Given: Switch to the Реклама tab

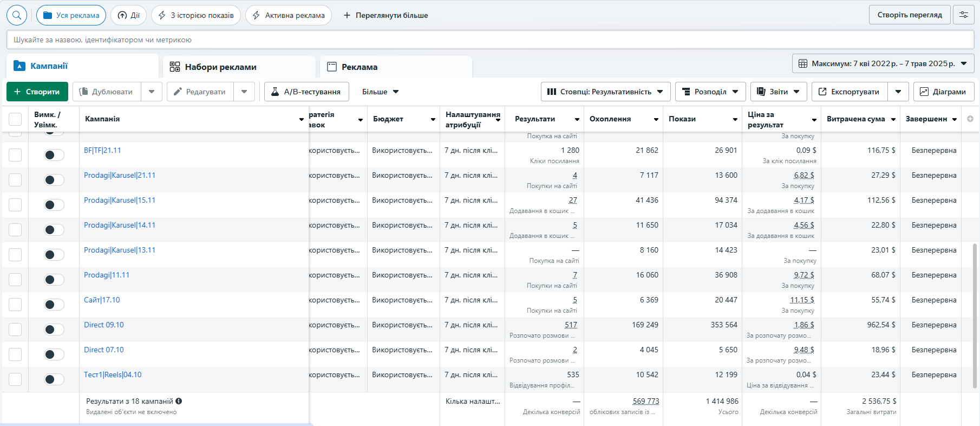Looking at the screenshot, I should click(396, 67).
